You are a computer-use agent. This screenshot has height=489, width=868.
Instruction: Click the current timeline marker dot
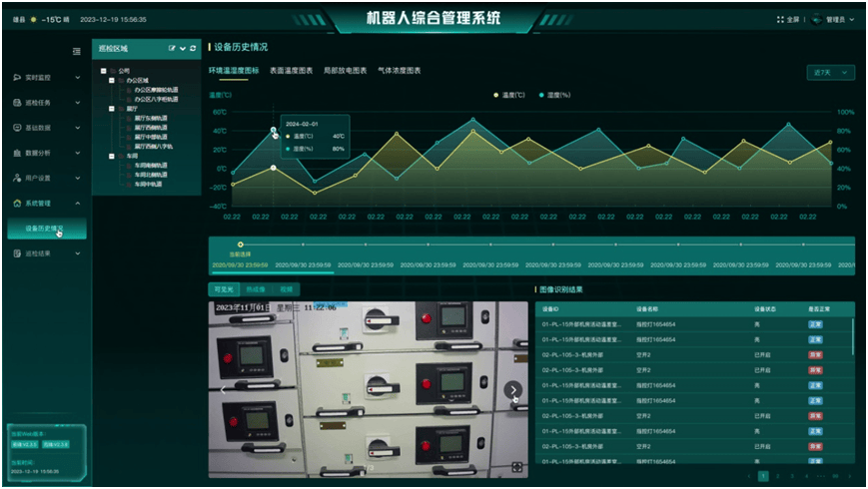240,244
